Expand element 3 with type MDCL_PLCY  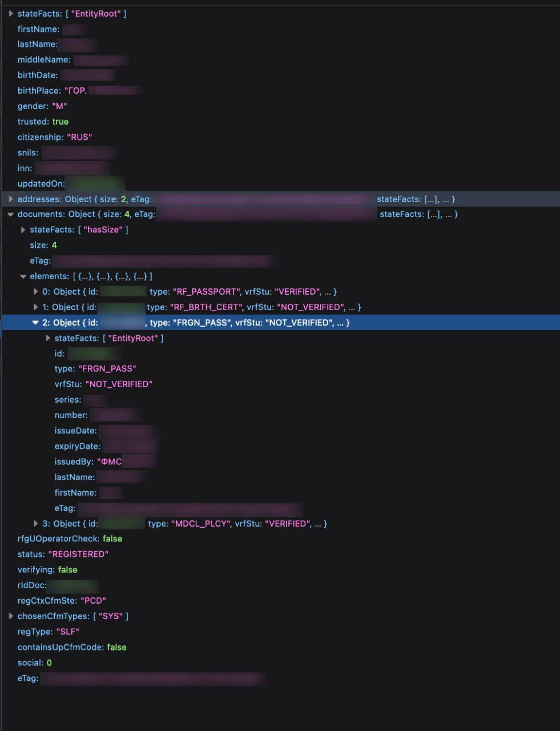click(36, 524)
